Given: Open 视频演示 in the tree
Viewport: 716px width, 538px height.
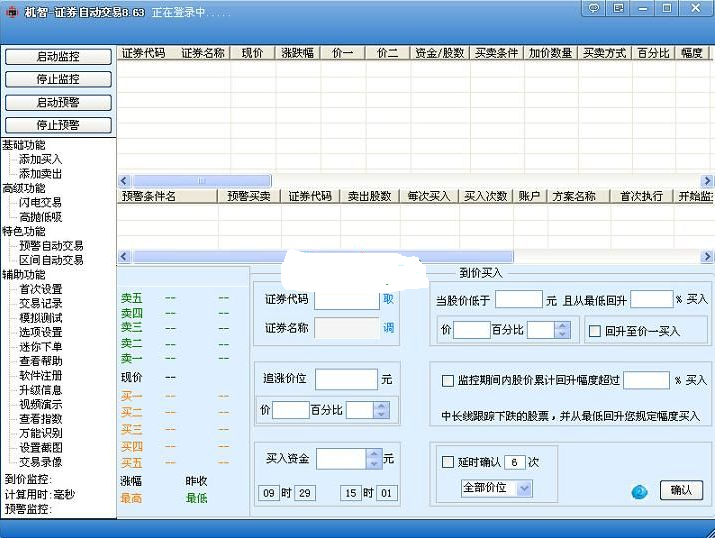Looking at the screenshot, I should (x=40, y=404).
